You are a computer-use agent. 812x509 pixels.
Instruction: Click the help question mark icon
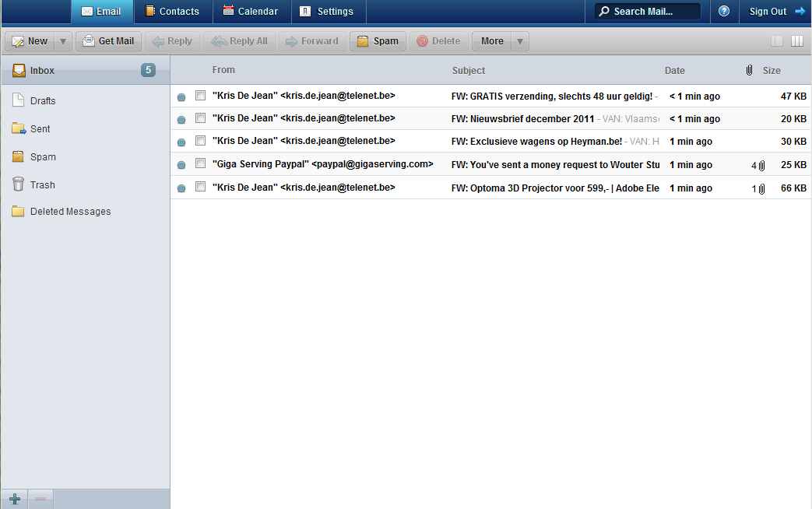pos(724,12)
